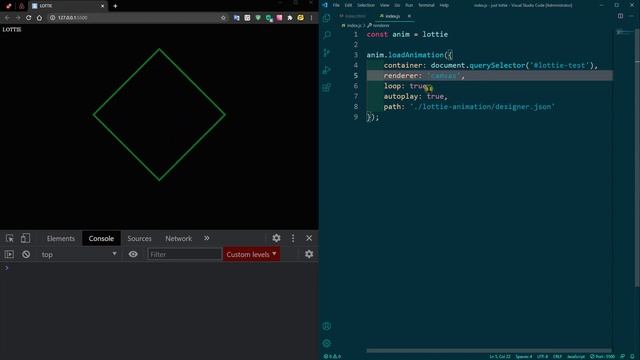Open VS Code Edit menu
Image resolution: width=640 pixels, height=360 pixels.
[348, 5]
